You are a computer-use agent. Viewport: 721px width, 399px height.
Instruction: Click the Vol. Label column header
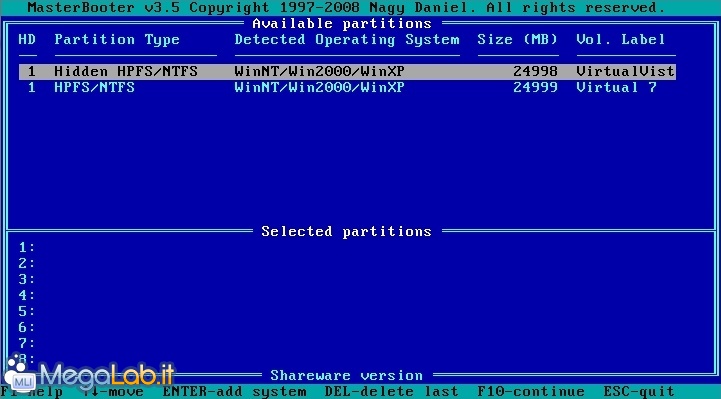point(621,40)
